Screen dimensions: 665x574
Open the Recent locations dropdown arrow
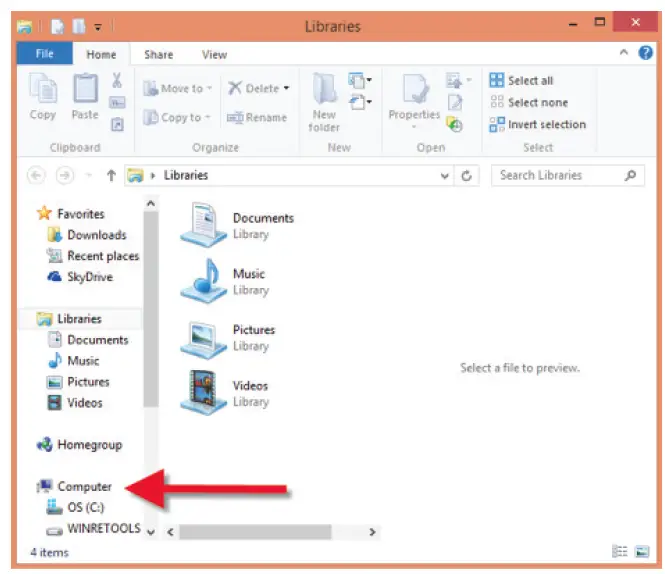click(x=89, y=175)
